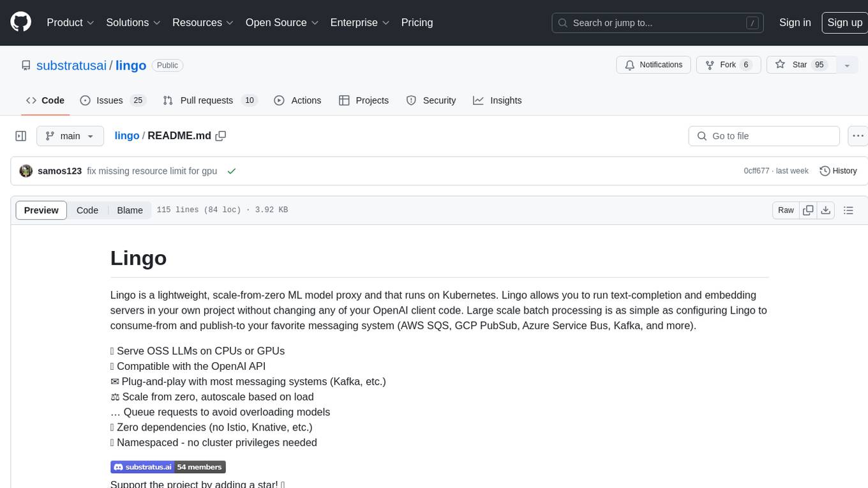Open the substratusai owner page
The width and height of the screenshot is (868, 488).
[x=71, y=65]
